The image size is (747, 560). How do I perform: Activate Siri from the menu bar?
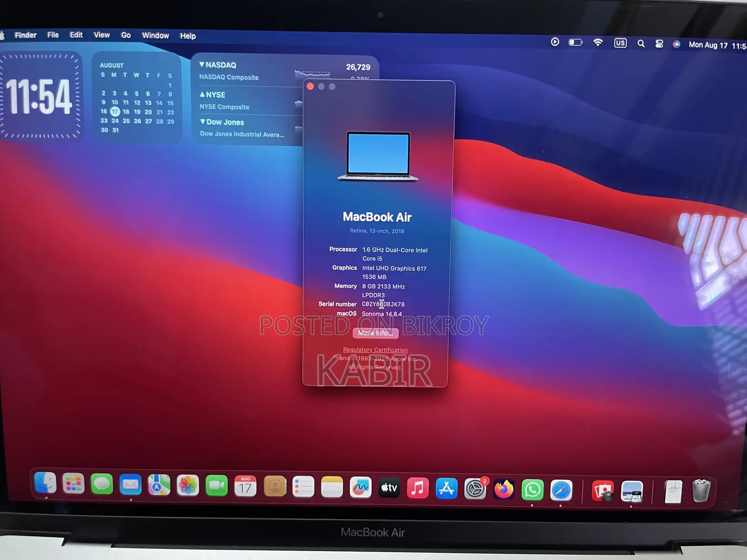[677, 44]
